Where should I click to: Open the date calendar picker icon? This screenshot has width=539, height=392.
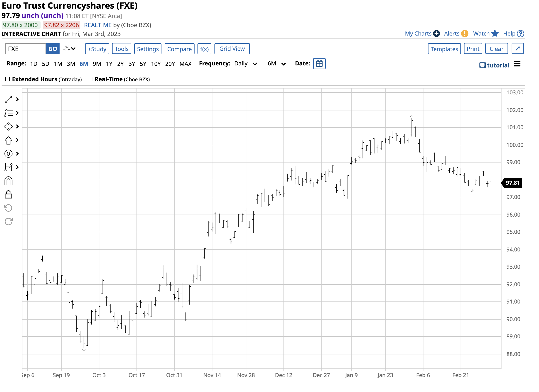point(319,64)
